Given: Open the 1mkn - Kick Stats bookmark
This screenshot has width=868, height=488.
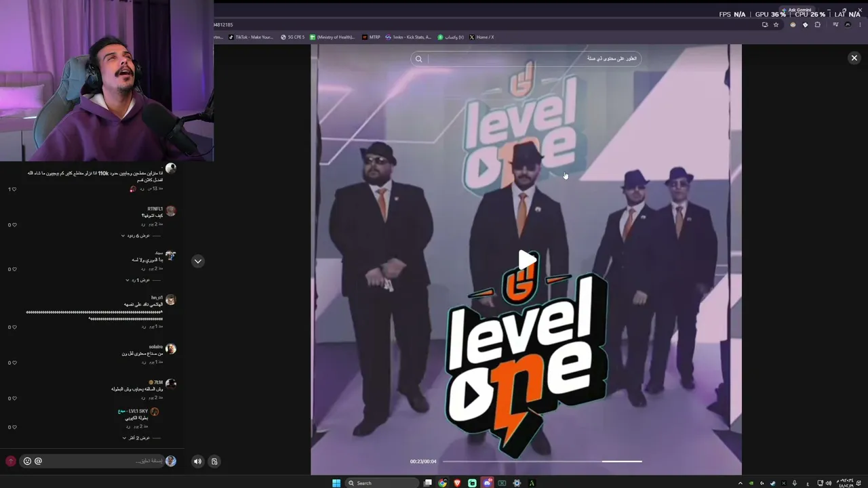Looking at the screenshot, I should pyautogui.click(x=409, y=37).
